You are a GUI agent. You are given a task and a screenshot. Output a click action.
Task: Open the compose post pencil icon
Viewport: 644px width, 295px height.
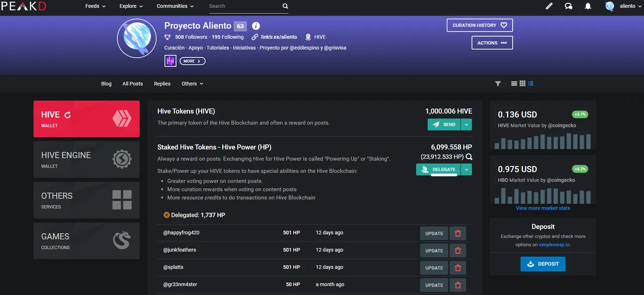pyautogui.click(x=549, y=6)
